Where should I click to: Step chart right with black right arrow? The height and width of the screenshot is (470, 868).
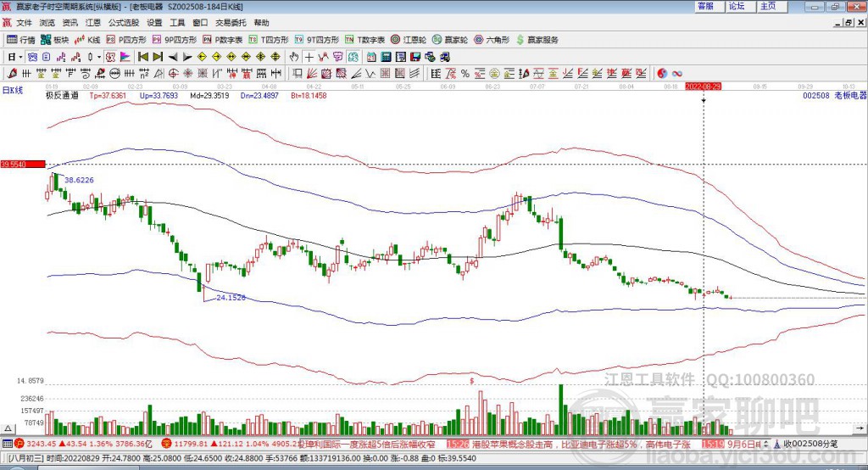coord(187,57)
